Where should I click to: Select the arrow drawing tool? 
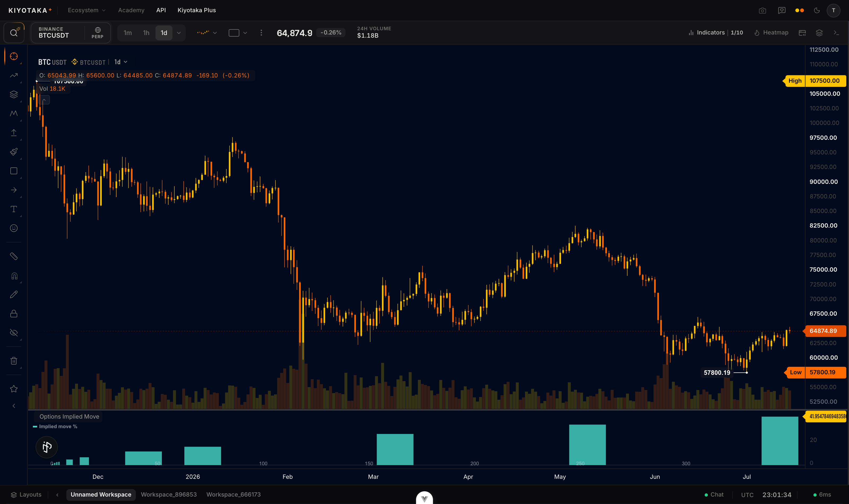(14, 190)
